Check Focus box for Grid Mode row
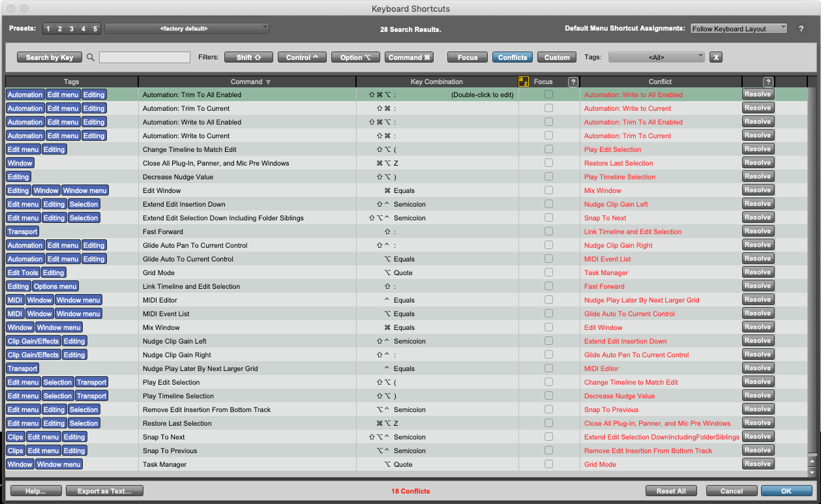The height and width of the screenshot is (504, 821). [548, 273]
